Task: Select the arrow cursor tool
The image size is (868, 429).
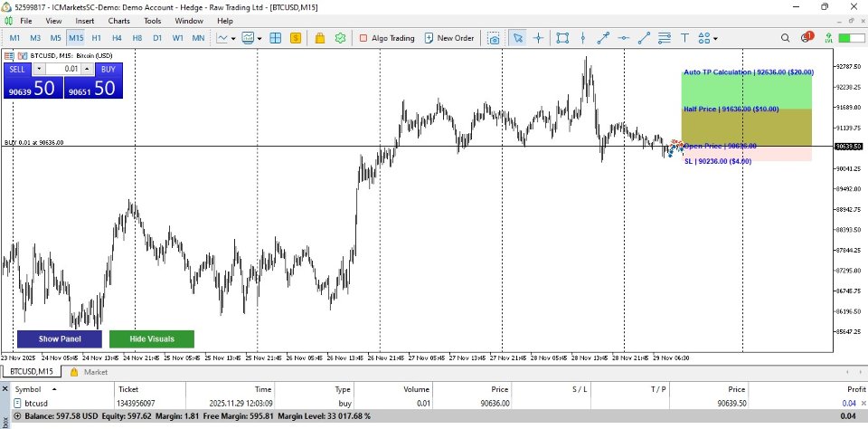Action: click(x=517, y=38)
